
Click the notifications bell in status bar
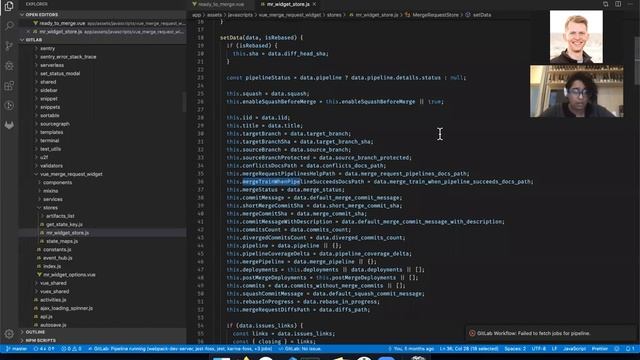tap(630, 349)
